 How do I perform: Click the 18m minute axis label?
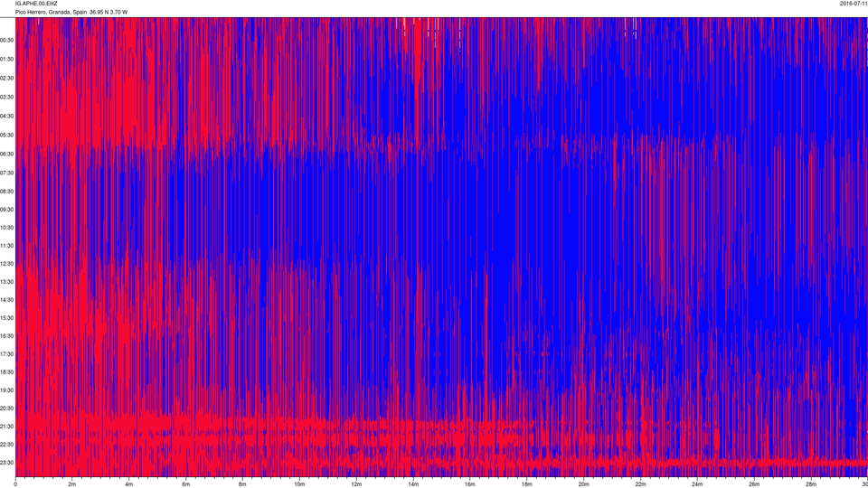(x=527, y=484)
